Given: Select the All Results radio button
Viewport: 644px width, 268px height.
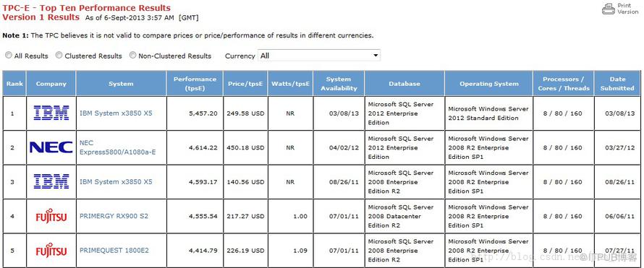Looking at the screenshot, I should (9, 56).
